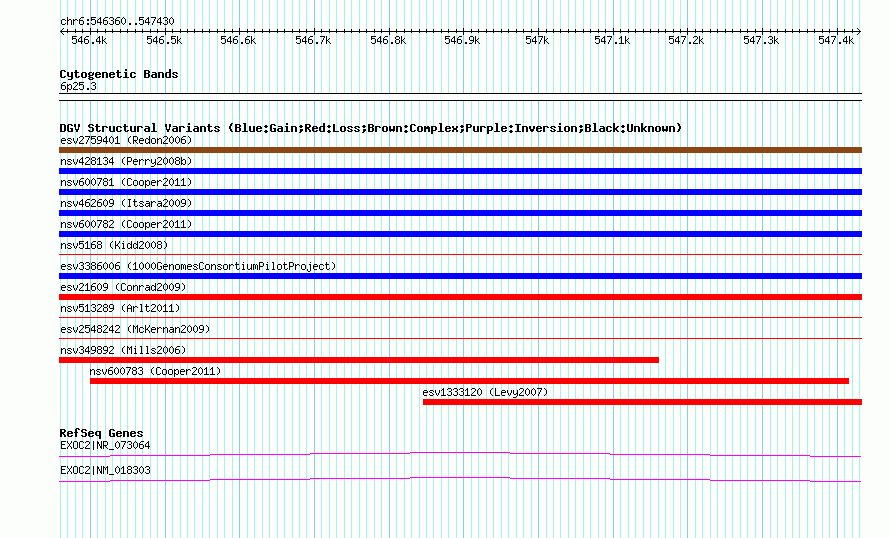
Task: Click the 547k ruler tick label
Action: tap(537, 40)
